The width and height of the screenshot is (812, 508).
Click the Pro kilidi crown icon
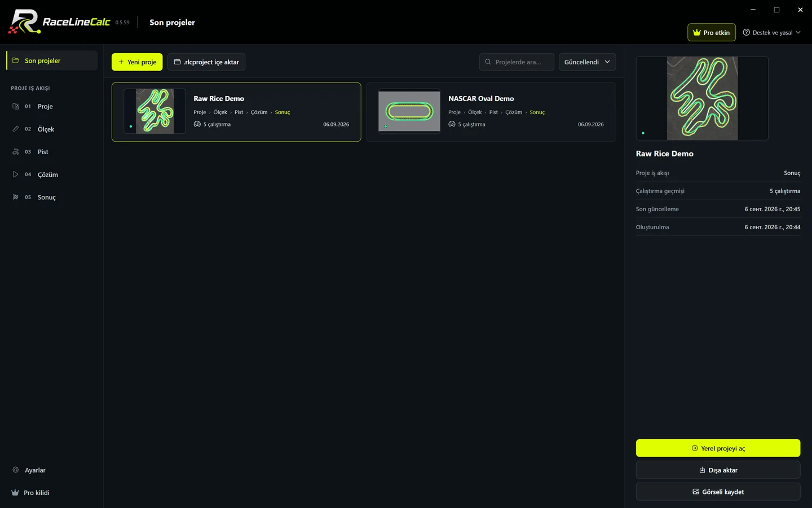click(x=15, y=493)
